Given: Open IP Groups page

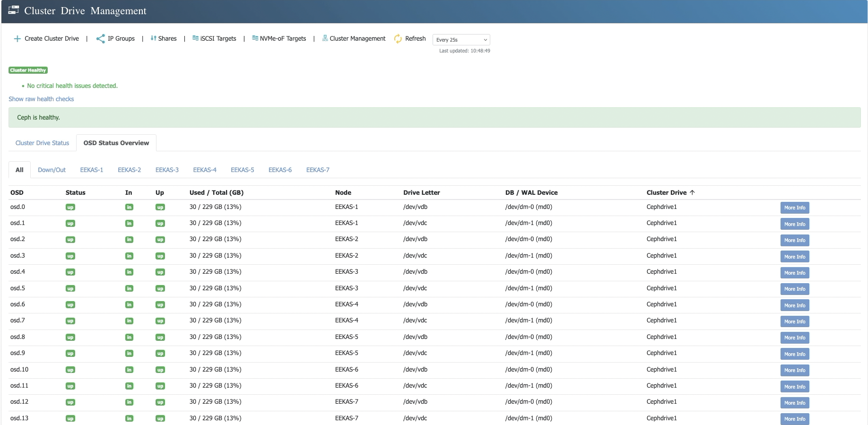Looking at the screenshot, I should [121, 38].
